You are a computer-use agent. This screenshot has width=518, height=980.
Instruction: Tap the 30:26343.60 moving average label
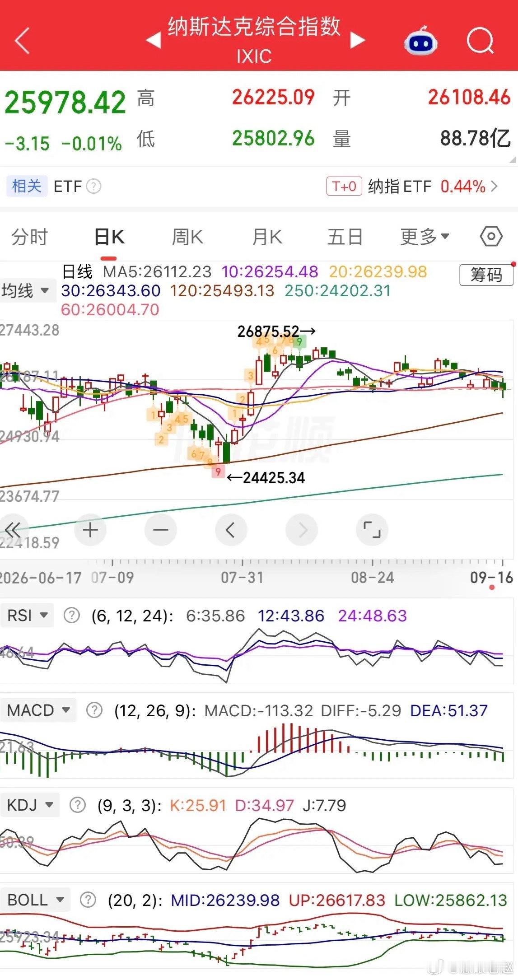111,291
